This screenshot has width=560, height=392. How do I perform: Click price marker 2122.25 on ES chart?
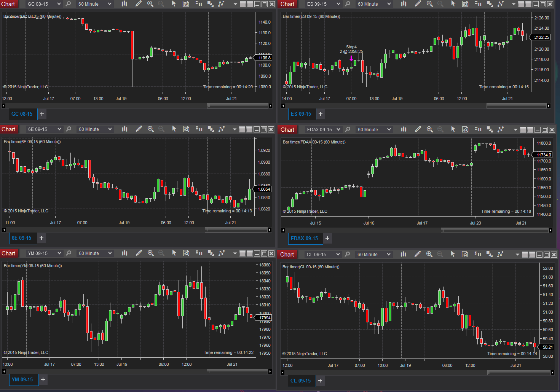click(541, 37)
